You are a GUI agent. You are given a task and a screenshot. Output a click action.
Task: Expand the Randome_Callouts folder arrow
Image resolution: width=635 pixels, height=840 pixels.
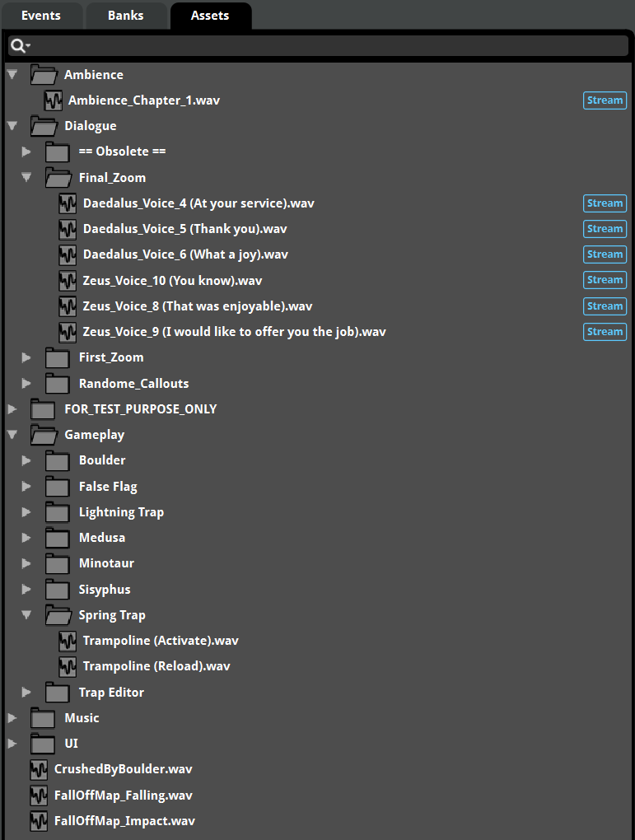pos(26,383)
